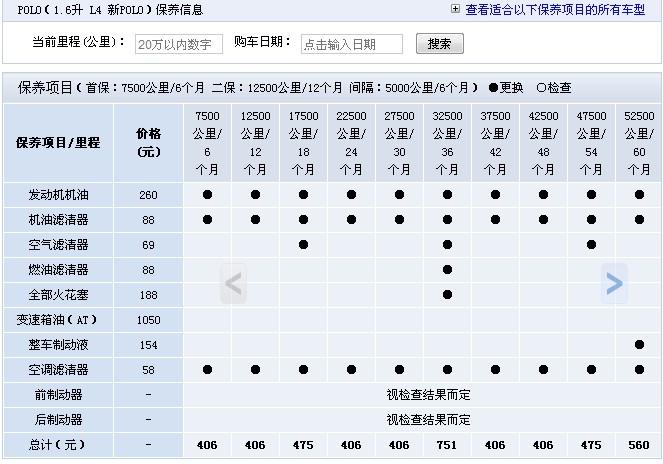Viewport: 663px width, 464px height.
Task: Expand the plus icon beside 查看适合以下保养项目的所有车型
Action: [x=455, y=9]
